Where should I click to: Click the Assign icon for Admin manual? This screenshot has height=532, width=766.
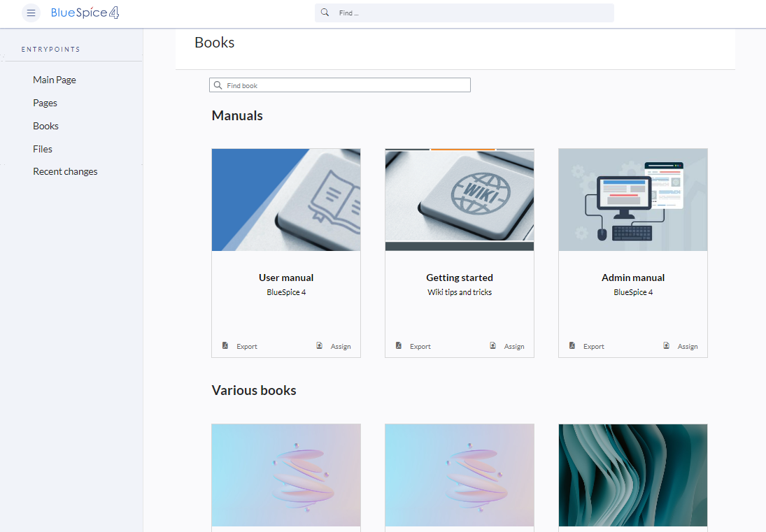(x=667, y=345)
